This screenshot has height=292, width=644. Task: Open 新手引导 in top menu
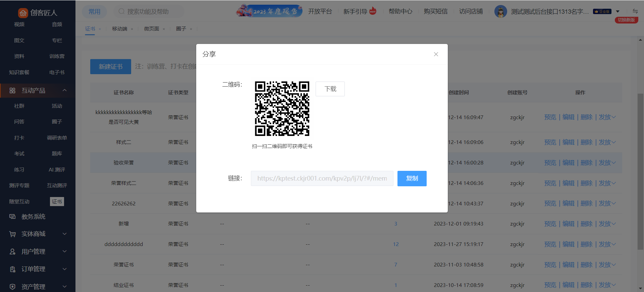[x=355, y=11]
